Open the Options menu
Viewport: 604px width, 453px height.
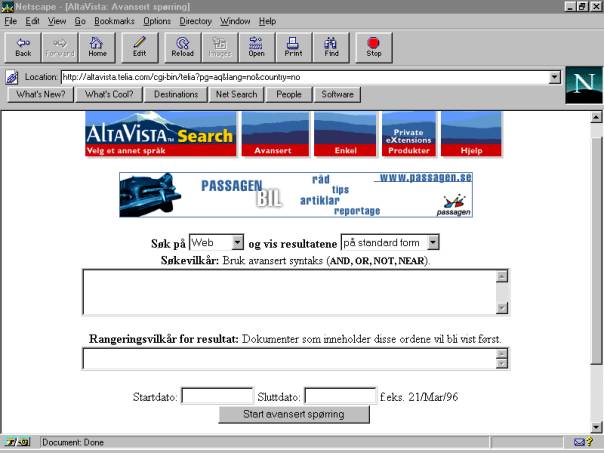(x=157, y=21)
